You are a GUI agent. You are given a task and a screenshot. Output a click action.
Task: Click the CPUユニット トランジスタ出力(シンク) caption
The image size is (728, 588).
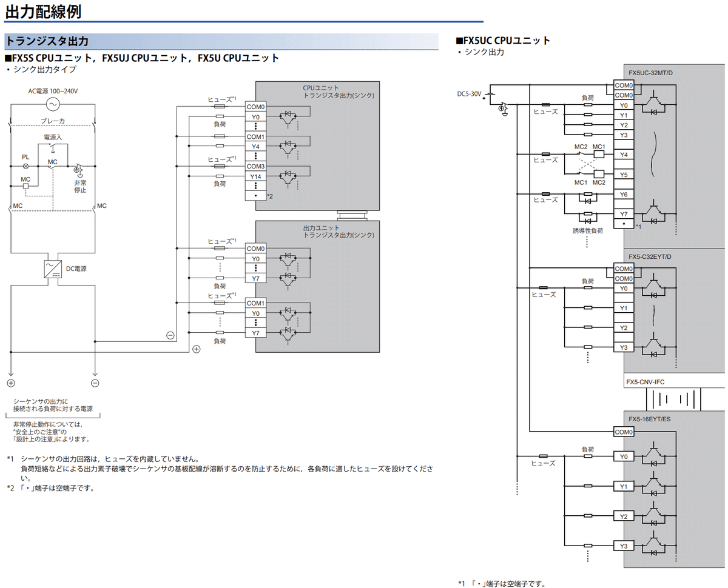click(339, 92)
